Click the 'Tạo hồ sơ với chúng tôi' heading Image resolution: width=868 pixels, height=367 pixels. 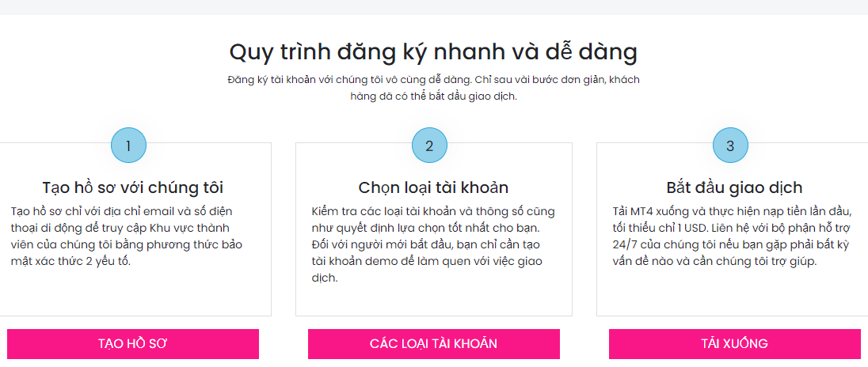[133, 188]
